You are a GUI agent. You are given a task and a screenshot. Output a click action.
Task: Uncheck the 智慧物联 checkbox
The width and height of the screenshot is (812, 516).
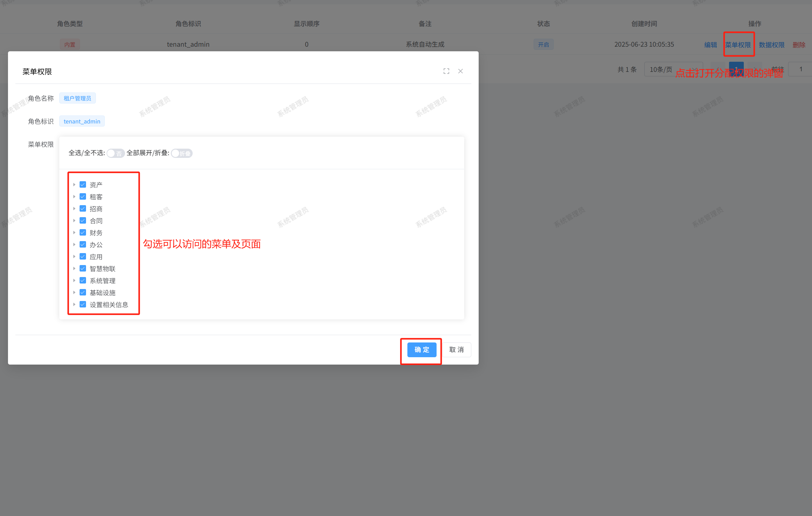click(83, 269)
